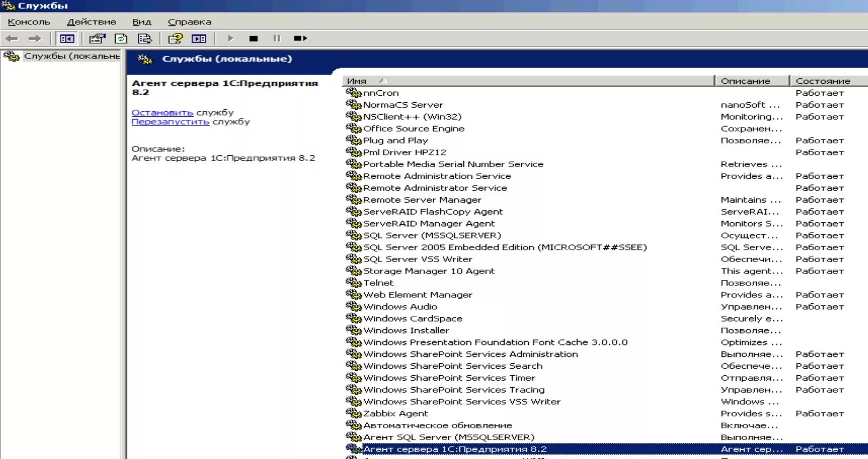Select Windows Presentation Foundation Font Cache row
This screenshot has width=868, height=459.
[605, 342]
